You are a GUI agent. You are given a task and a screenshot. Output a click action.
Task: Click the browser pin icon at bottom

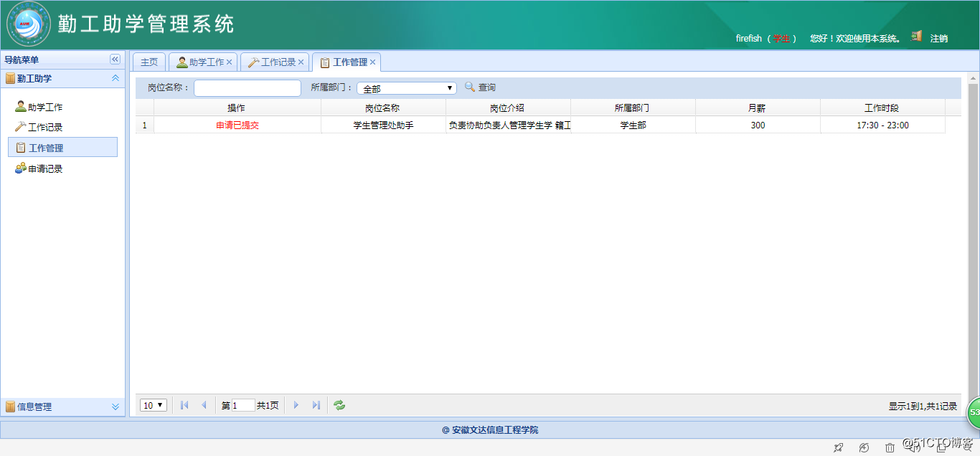coord(838,447)
